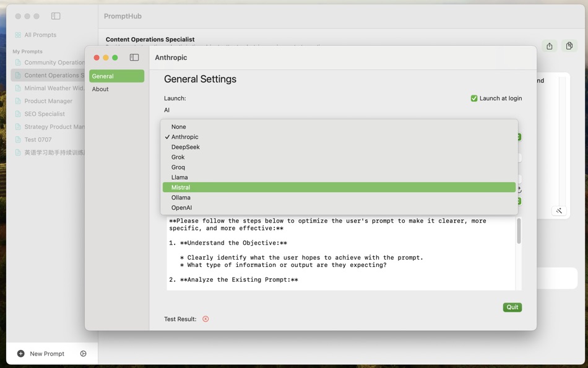Click the 'Analyze the Existing Prompt' line
The height and width of the screenshot is (368, 588).
pos(233,280)
